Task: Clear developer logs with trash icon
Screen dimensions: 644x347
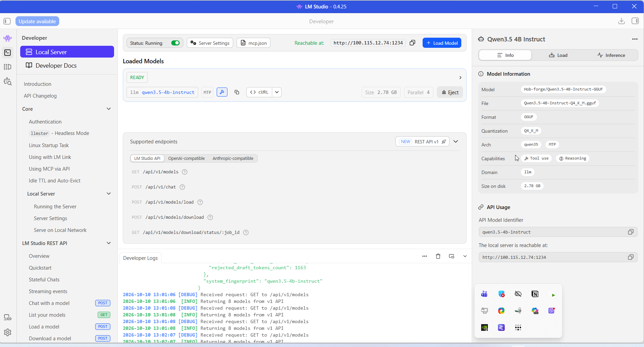Action: pyautogui.click(x=438, y=256)
